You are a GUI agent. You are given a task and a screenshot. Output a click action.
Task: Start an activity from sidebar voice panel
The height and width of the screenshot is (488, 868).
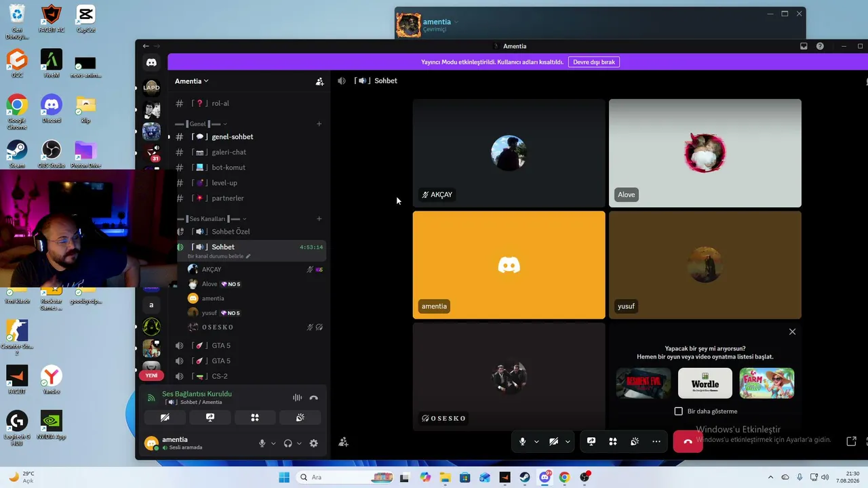click(255, 418)
